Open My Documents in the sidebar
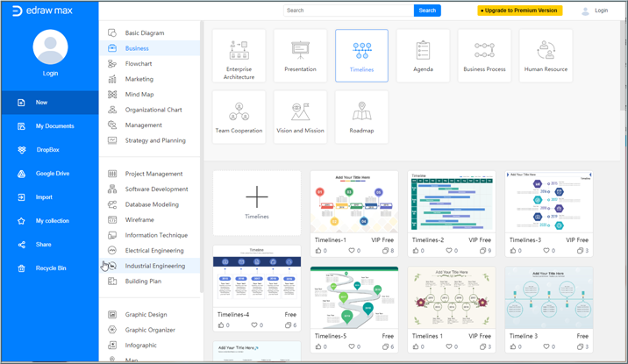Screen dimensions: 628x364 50,126
